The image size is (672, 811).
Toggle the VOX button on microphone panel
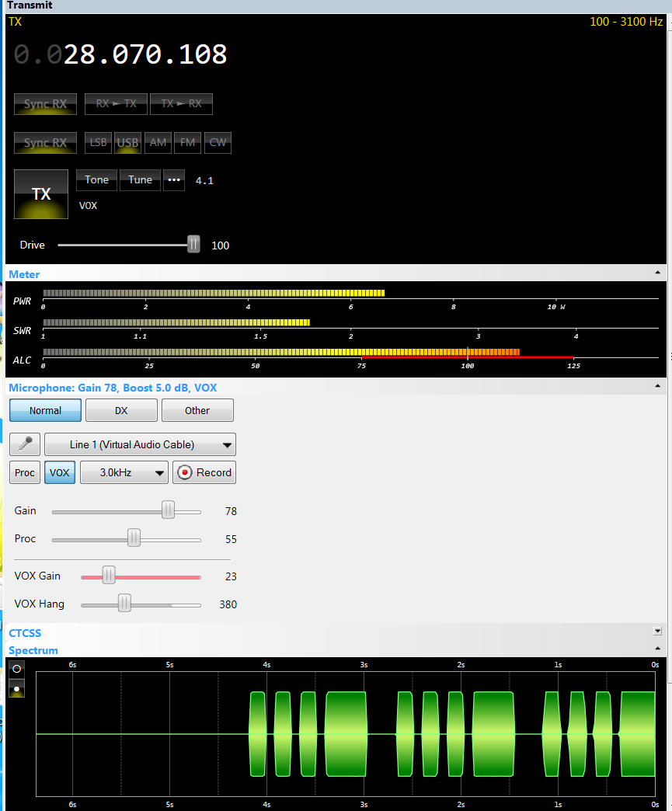coord(60,472)
